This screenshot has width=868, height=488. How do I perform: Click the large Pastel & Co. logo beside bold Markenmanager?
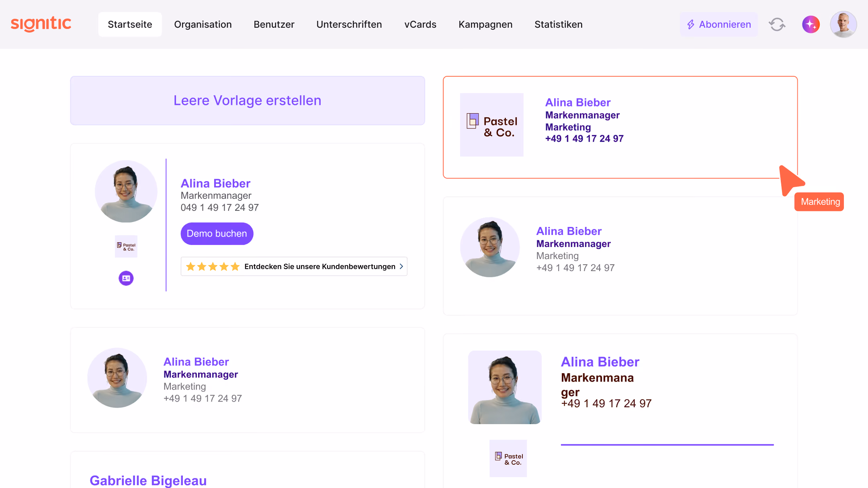click(492, 125)
